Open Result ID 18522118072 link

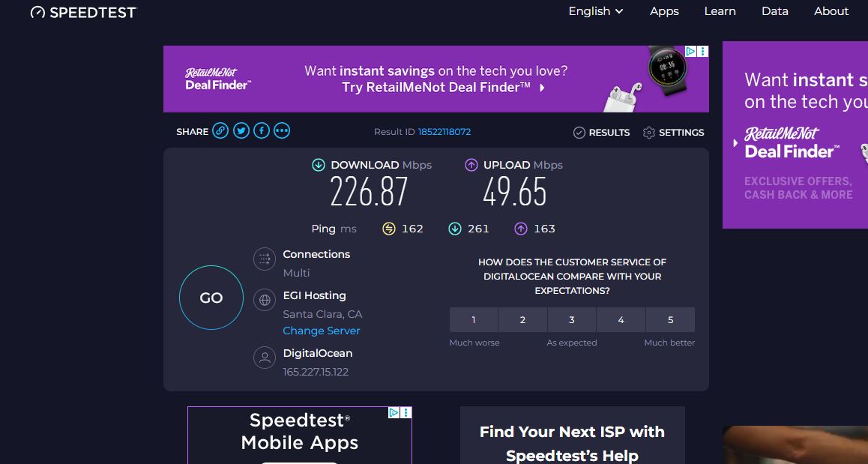coord(444,132)
